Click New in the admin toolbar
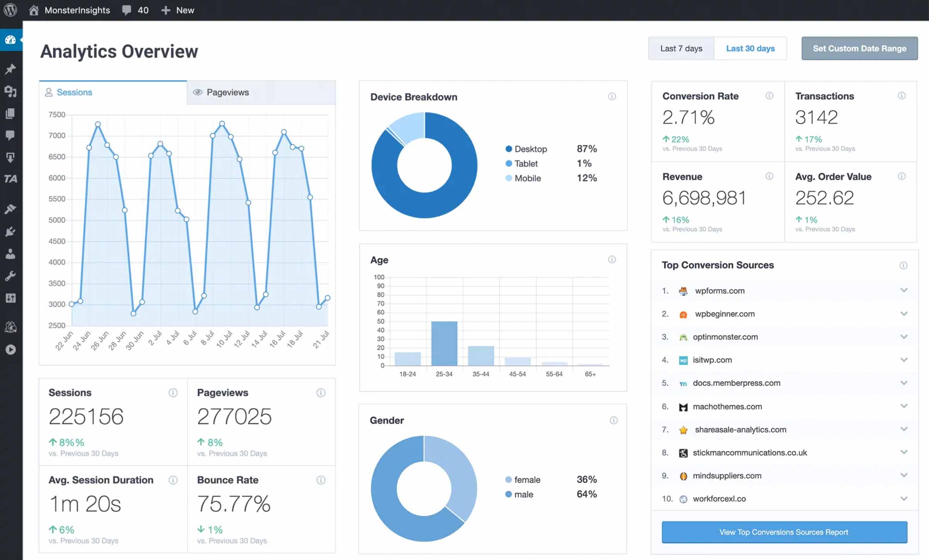The image size is (929, 560). pos(178,10)
